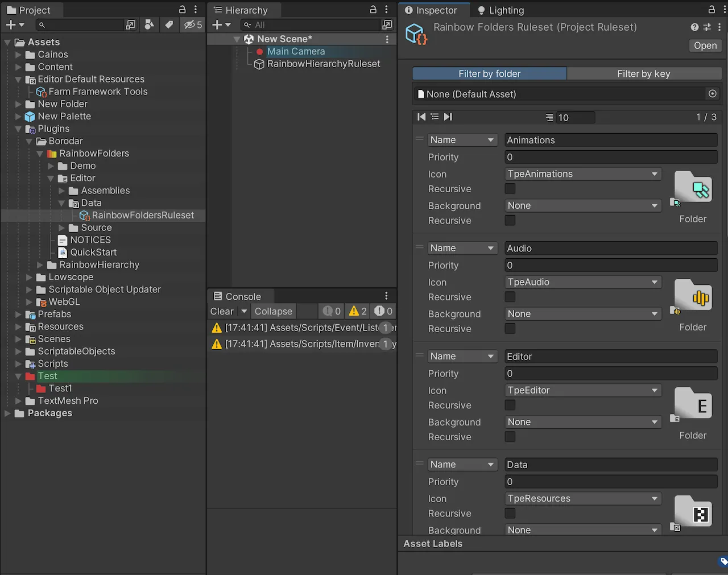Open the TpeEditor icon dropdown
This screenshot has width=728, height=575.
pos(583,390)
